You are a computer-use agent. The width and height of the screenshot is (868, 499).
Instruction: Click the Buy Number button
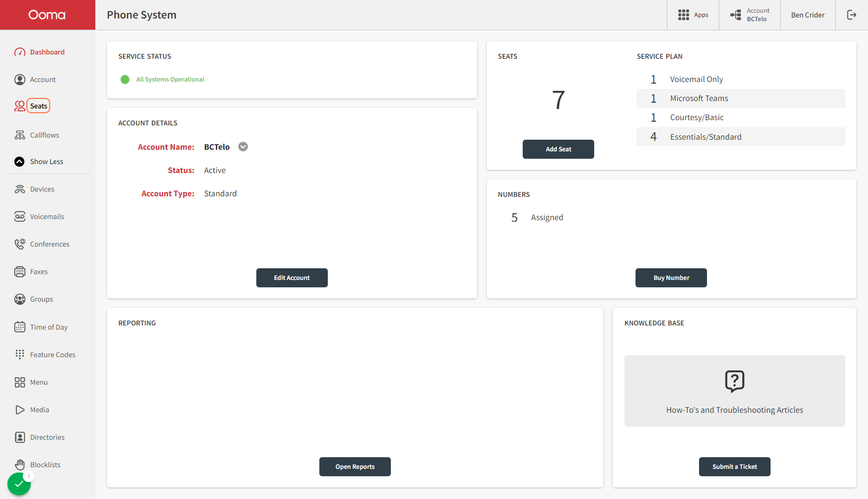click(x=671, y=278)
